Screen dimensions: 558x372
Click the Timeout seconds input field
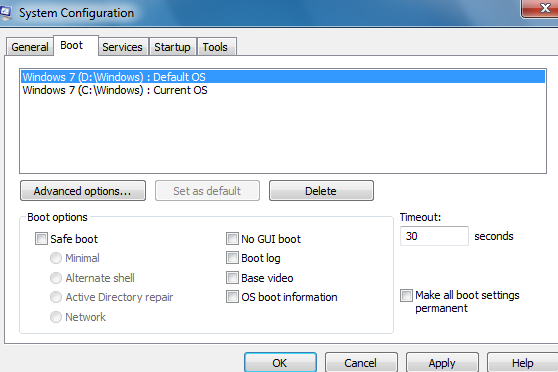pos(434,236)
